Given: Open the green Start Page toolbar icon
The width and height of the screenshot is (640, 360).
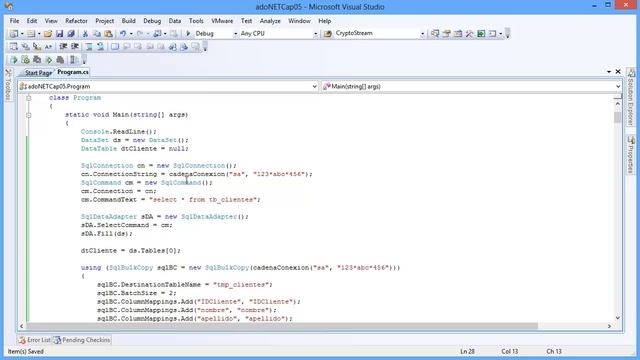Looking at the screenshot, I should pyautogui.click(x=481, y=33).
